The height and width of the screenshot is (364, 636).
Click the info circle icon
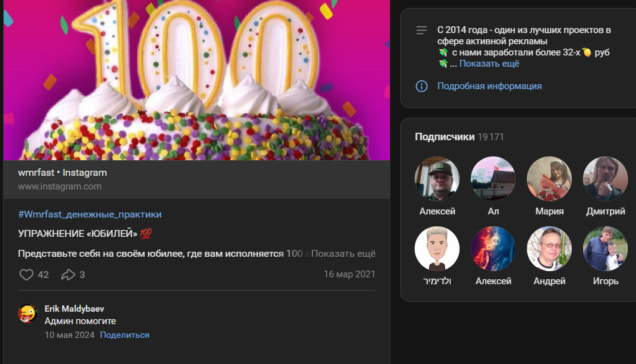click(422, 86)
